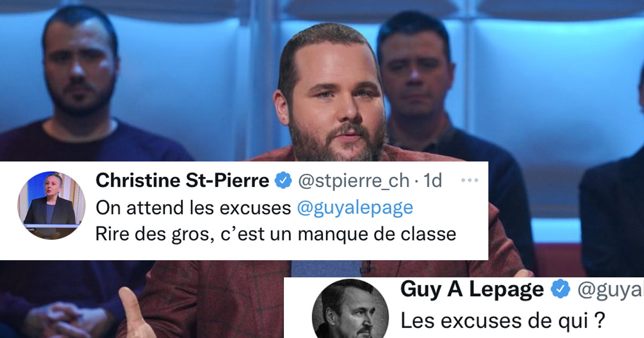Open the partially visible @guyal handle
The image size is (644, 338).
coord(610,290)
